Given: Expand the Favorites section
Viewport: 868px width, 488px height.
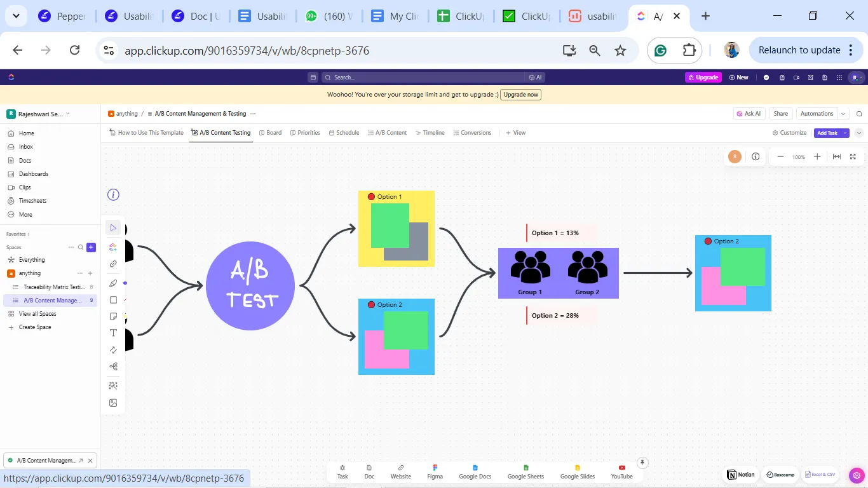Looking at the screenshot, I should click(x=18, y=234).
